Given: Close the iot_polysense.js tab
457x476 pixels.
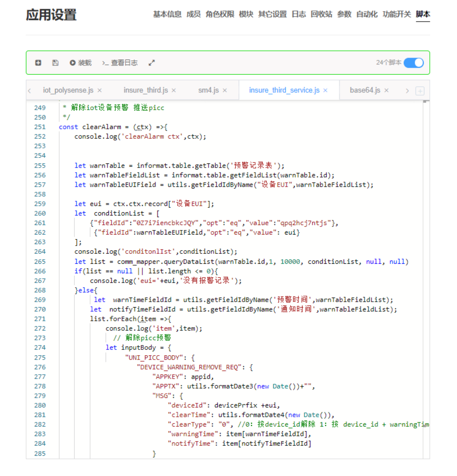Looking at the screenshot, I should pyautogui.click(x=100, y=90).
